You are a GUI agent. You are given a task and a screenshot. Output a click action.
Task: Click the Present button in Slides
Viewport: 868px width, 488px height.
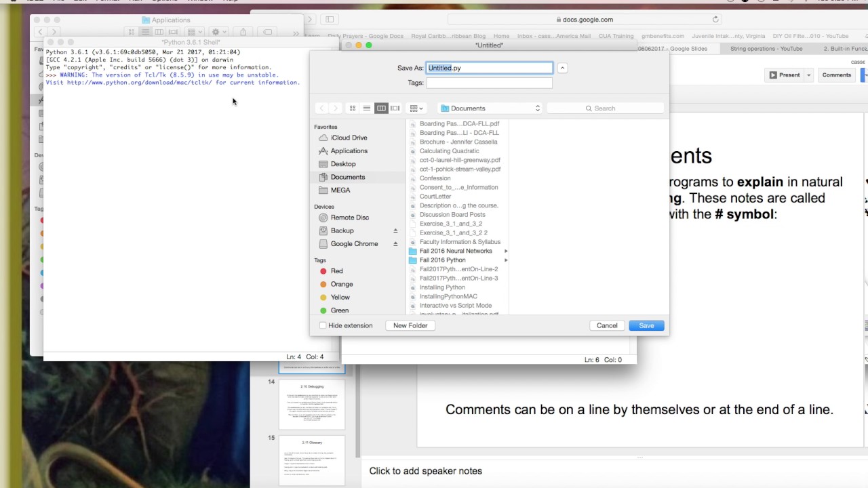(785, 75)
